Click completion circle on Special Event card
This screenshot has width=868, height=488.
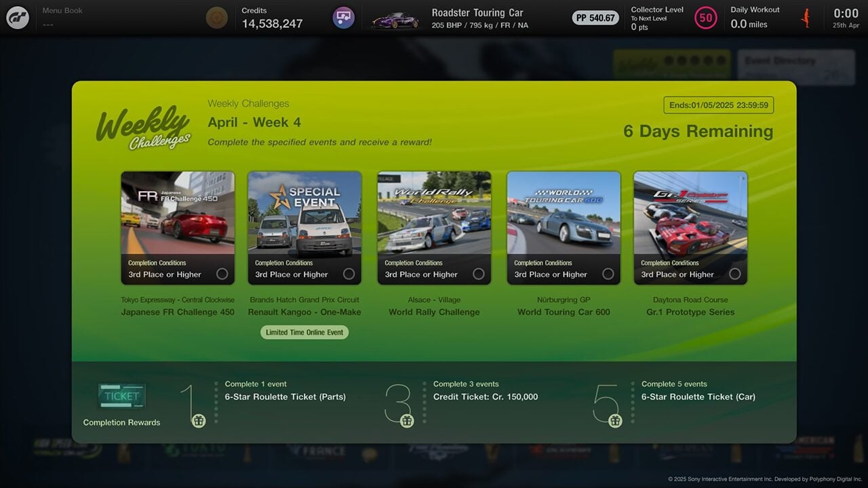coord(349,274)
